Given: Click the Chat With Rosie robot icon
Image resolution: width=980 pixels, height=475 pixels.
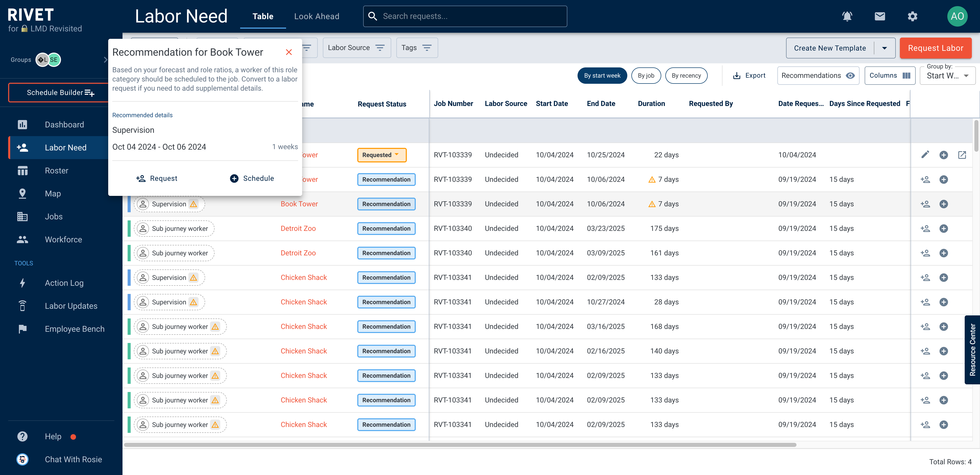Looking at the screenshot, I should (x=22, y=459).
